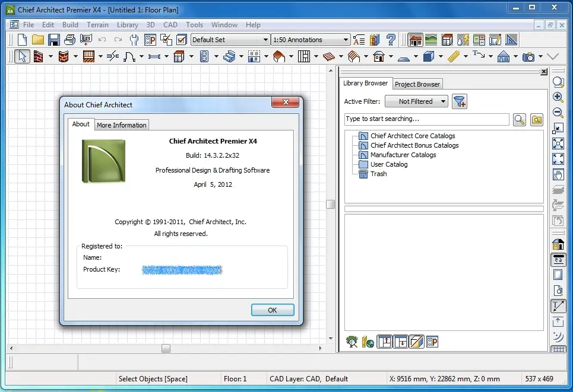Screen dimensions: 573x392
Task: Select the Stair tools icon
Action: point(229,56)
